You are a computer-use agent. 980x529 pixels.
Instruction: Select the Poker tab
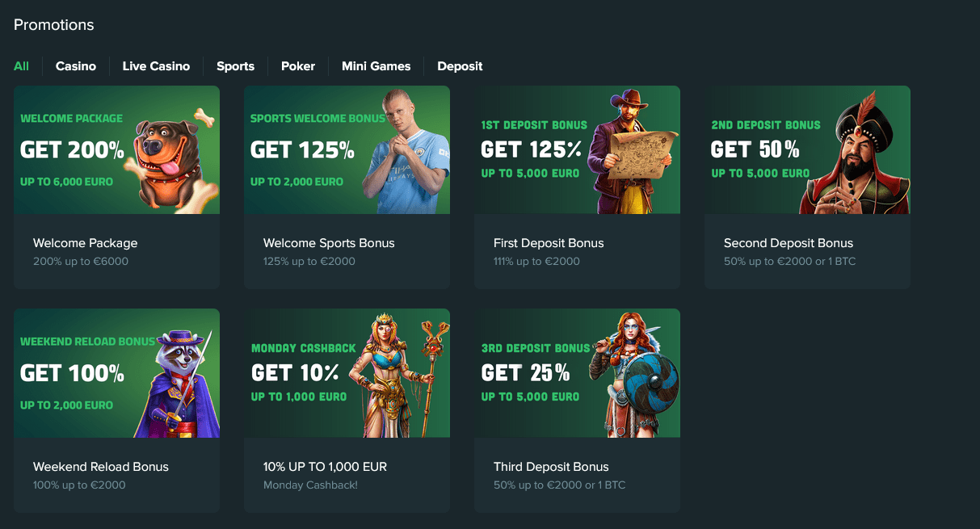[x=298, y=66]
